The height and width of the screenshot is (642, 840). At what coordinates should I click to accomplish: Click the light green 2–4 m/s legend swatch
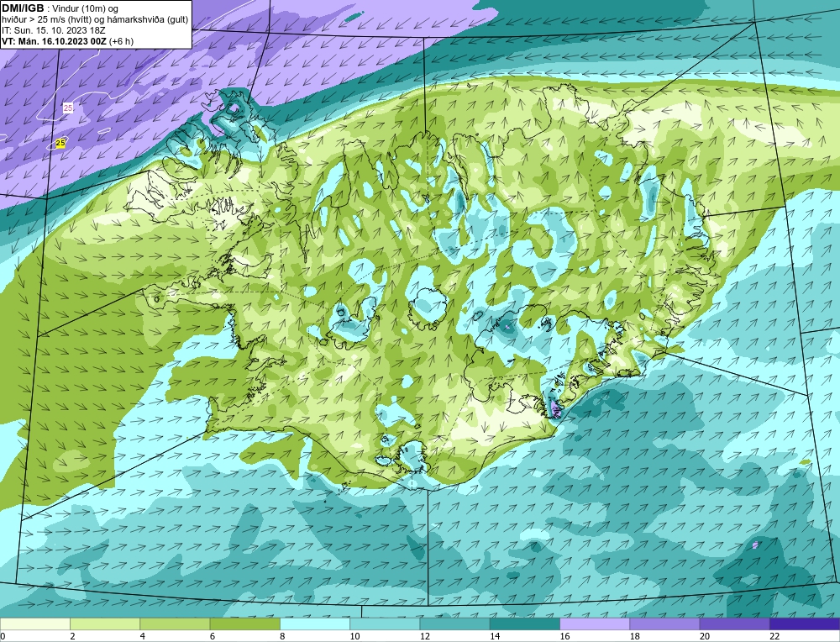click(x=105, y=624)
